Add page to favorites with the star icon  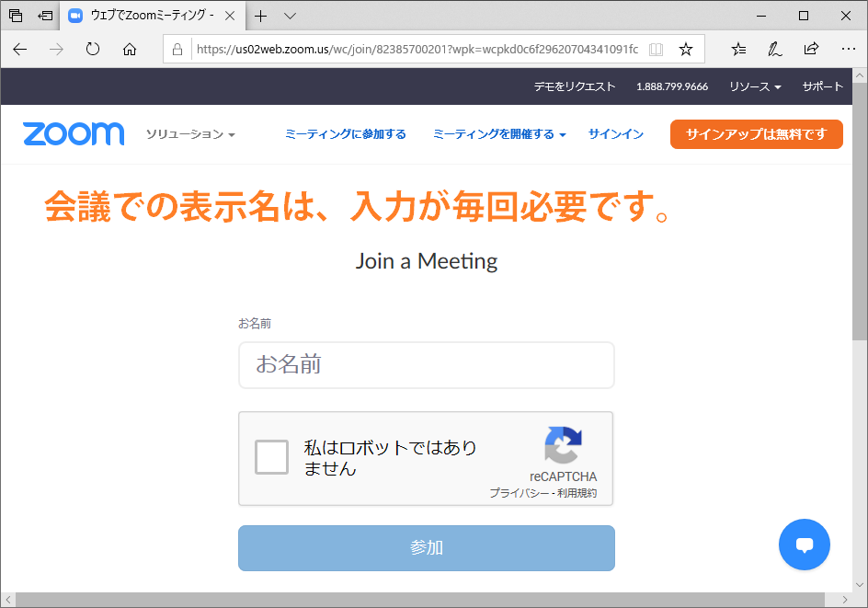click(686, 50)
